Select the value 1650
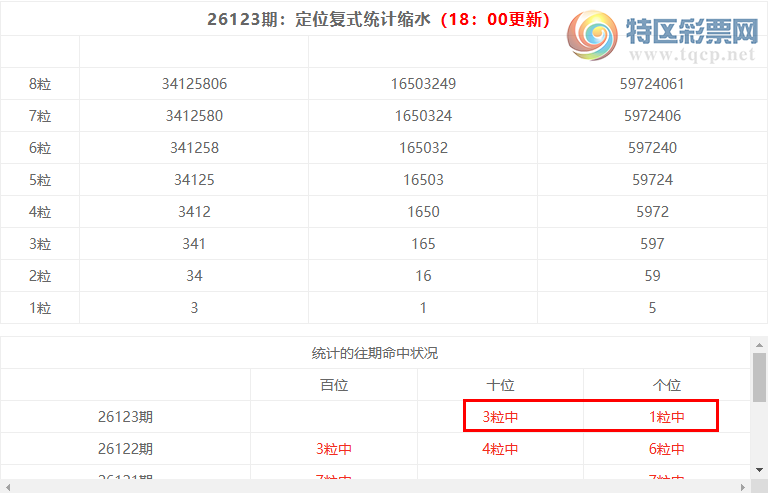The image size is (768, 493). 423,212
